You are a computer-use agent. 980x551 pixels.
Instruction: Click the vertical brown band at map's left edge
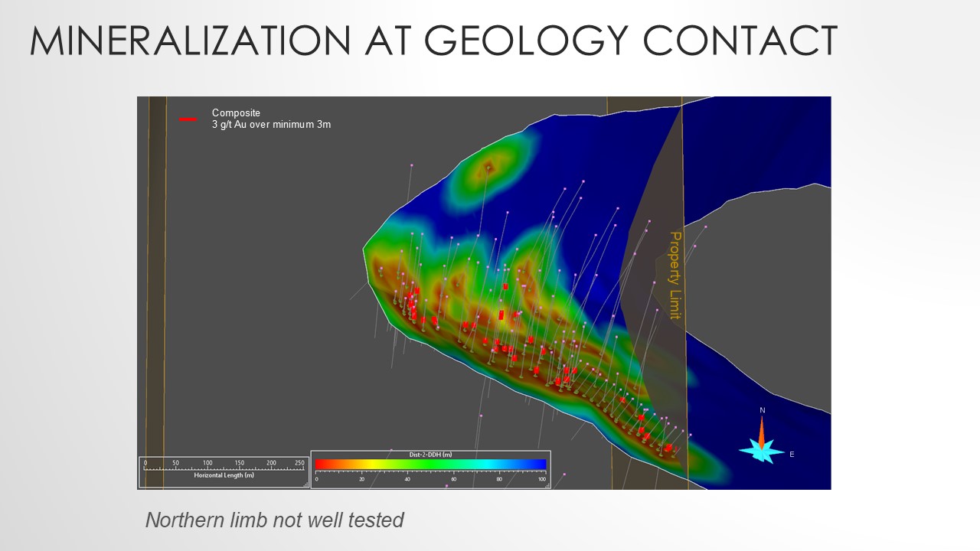[157, 291]
